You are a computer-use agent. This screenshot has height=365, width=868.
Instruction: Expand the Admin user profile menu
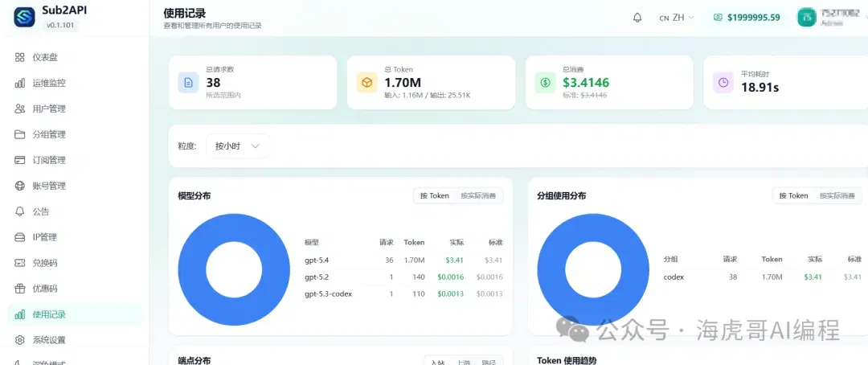pyautogui.click(x=830, y=18)
